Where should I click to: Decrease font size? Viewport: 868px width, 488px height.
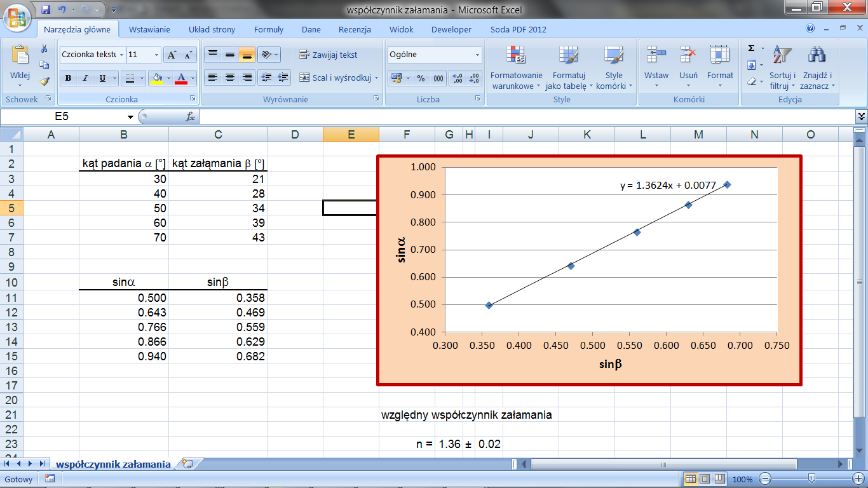click(187, 55)
